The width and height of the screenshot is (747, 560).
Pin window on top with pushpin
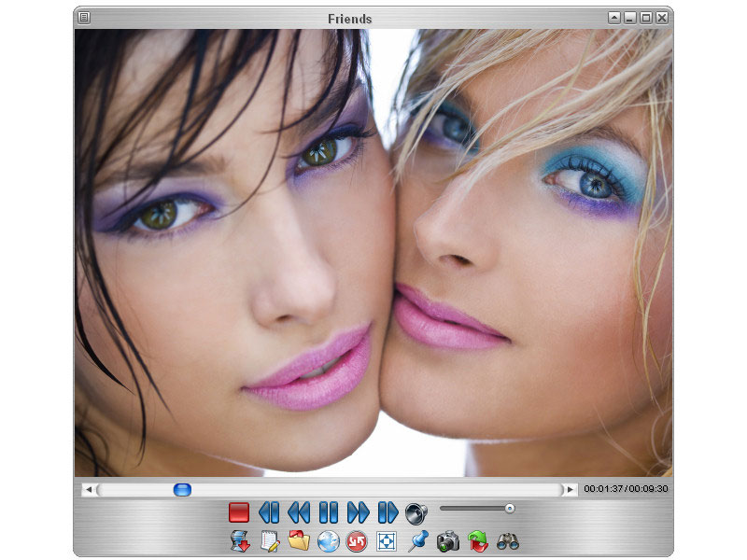[x=418, y=541]
